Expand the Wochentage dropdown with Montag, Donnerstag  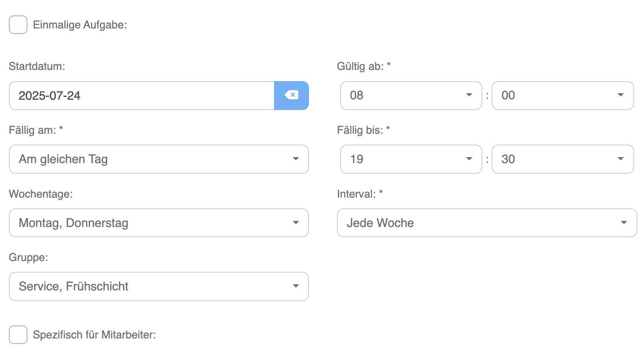pos(159,223)
